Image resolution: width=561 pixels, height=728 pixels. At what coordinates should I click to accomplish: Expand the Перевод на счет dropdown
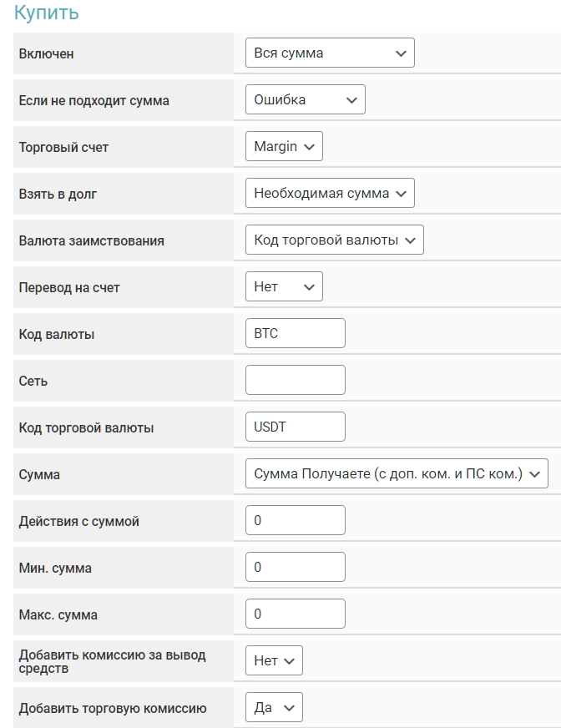[x=284, y=287]
